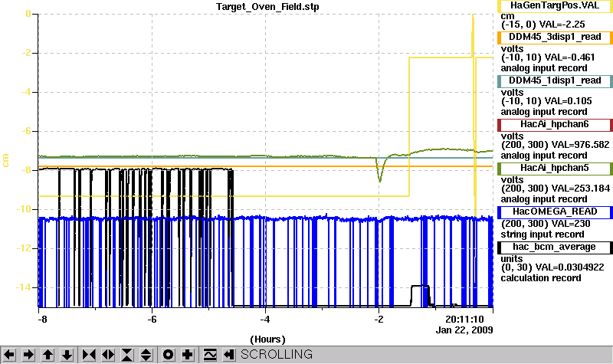
Task: Click the Target_Oven_Field.stp title
Action: (267, 7)
